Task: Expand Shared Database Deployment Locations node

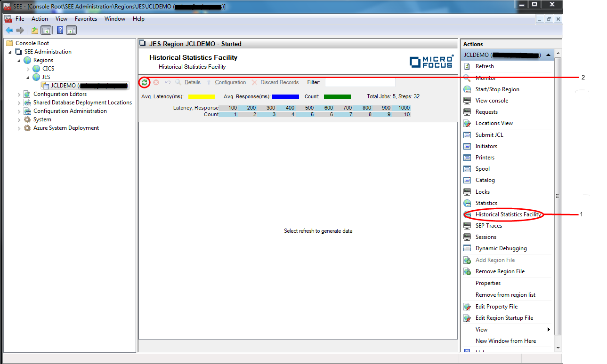Action: [x=19, y=103]
